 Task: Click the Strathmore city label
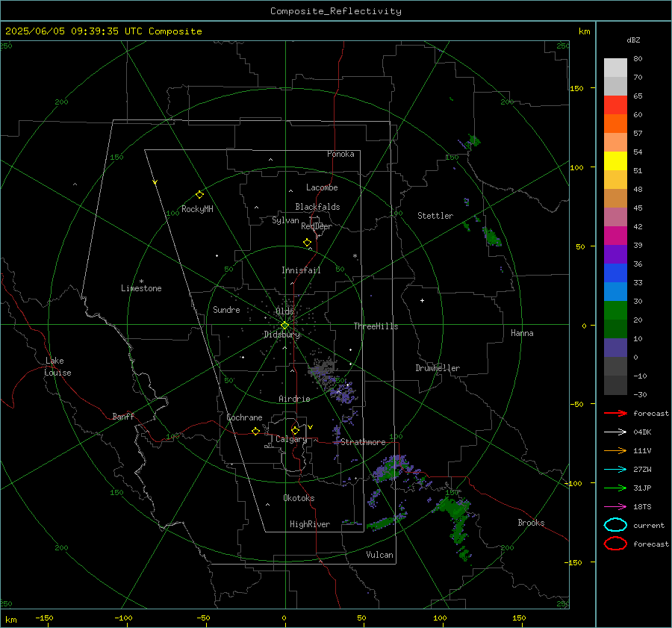pyautogui.click(x=363, y=442)
